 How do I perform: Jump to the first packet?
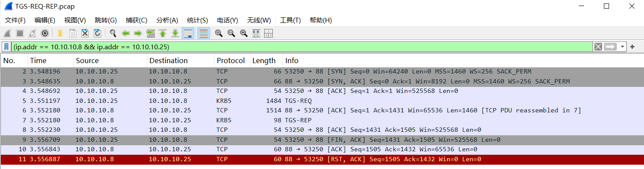pos(163,33)
